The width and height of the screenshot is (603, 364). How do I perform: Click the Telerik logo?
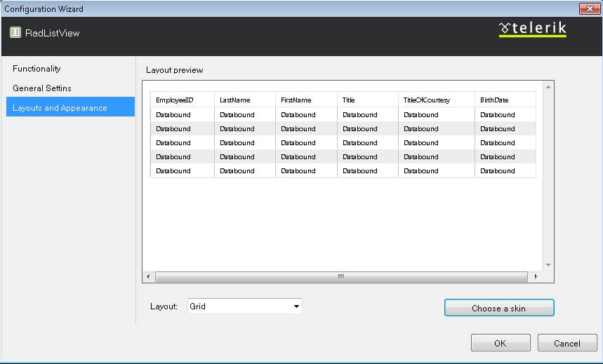pyautogui.click(x=532, y=29)
